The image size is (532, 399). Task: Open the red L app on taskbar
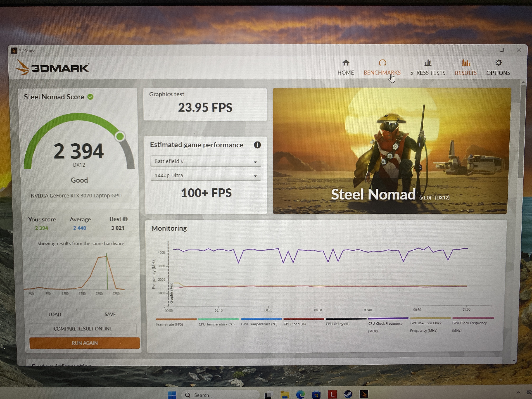pos(332,394)
